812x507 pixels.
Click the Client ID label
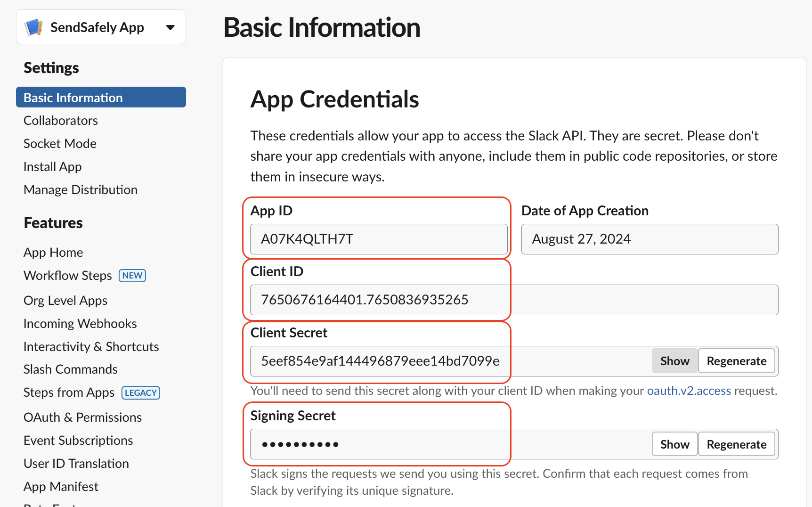point(277,271)
